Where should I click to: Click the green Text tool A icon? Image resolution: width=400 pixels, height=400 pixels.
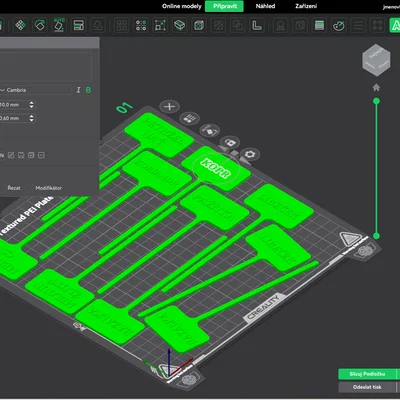(x=395, y=25)
